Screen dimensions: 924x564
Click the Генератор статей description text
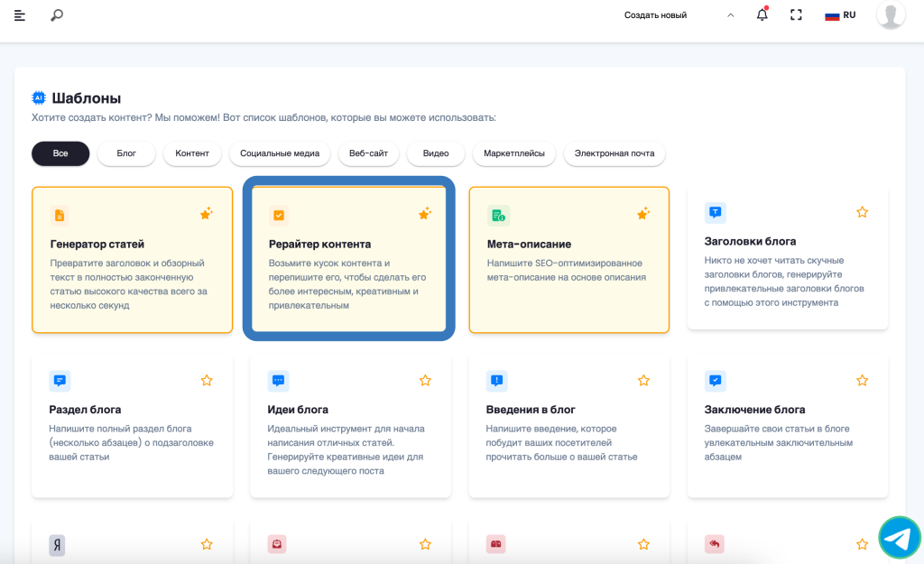[x=128, y=284]
